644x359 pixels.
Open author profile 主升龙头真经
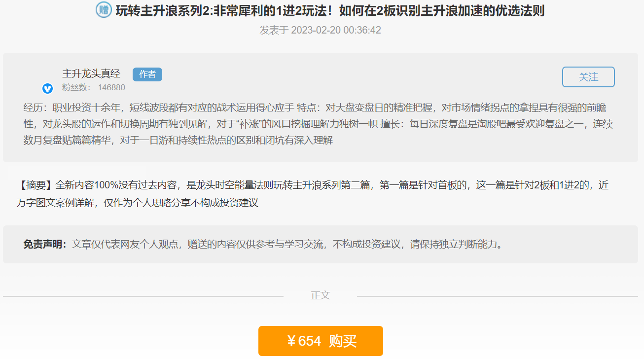91,74
